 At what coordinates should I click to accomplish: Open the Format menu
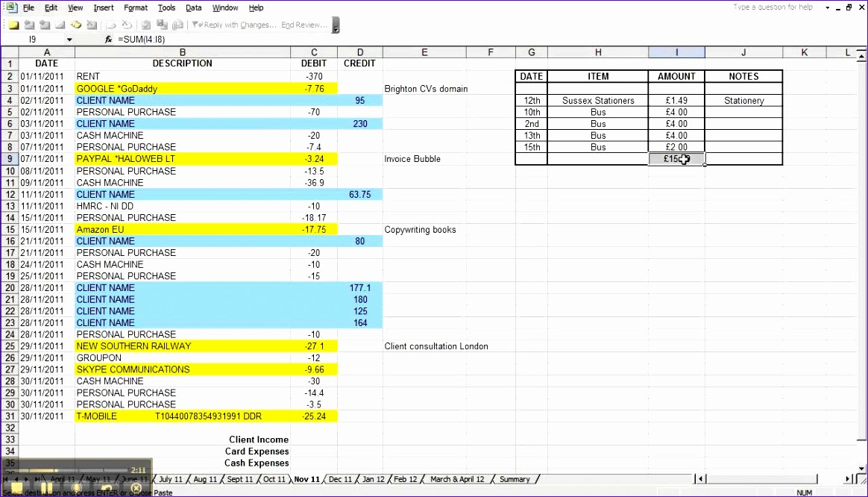pos(136,7)
